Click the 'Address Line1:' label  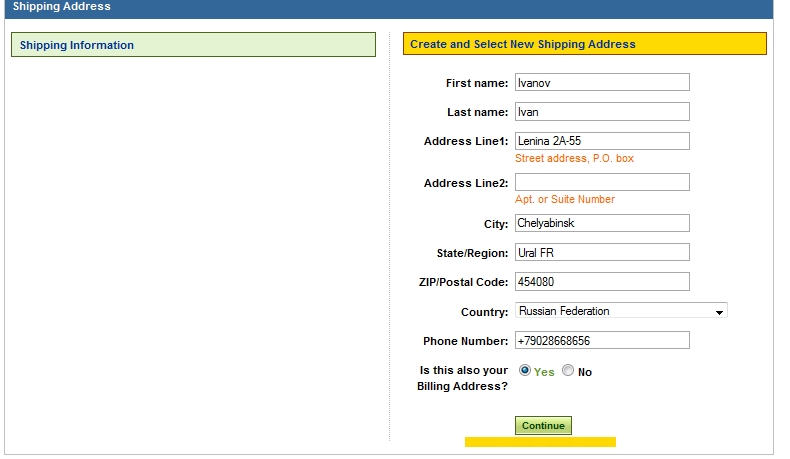pyautogui.click(x=466, y=142)
